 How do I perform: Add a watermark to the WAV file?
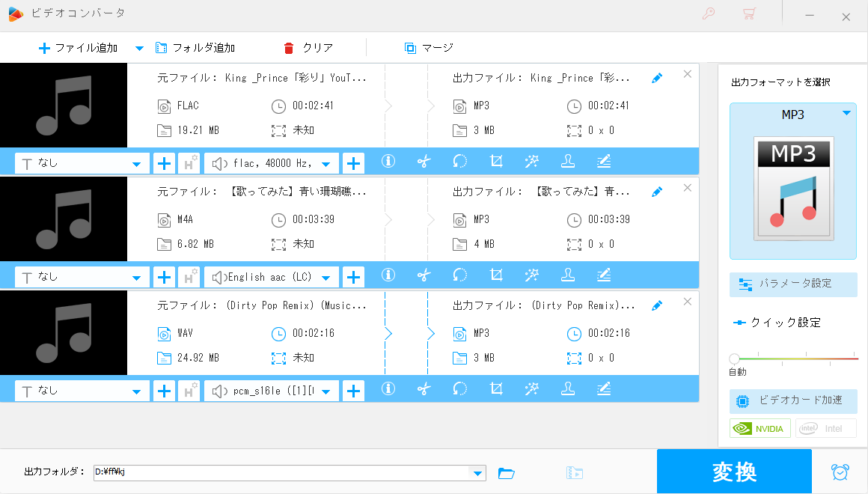pos(567,390)
